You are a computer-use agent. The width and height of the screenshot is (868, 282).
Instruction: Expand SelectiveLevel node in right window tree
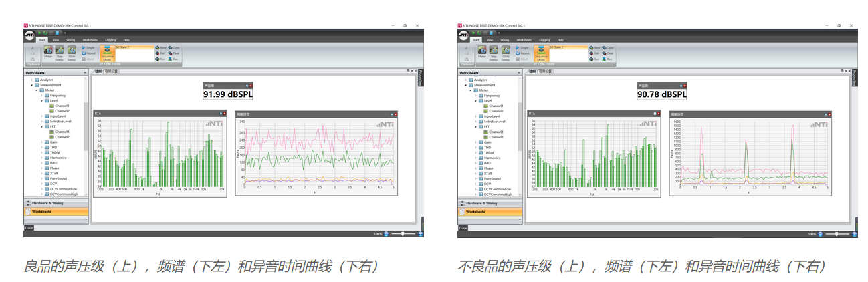coord(475,122)
